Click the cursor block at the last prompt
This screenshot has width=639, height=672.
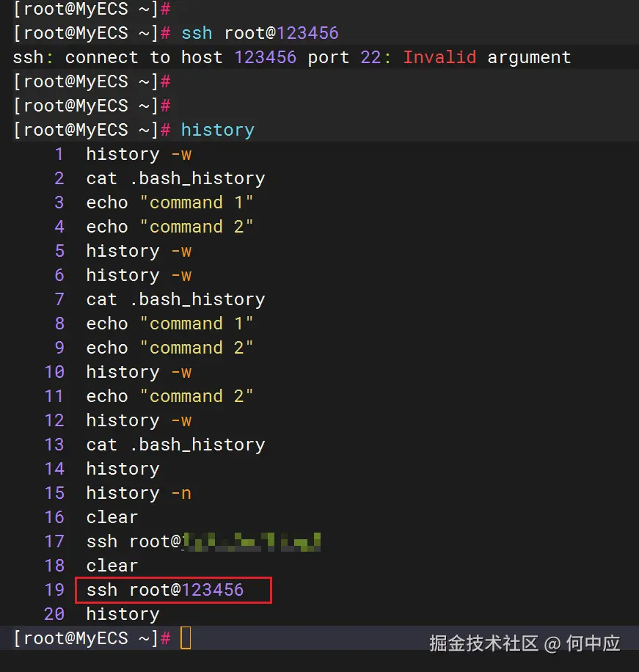pyautogui.click(x=186, y=638)
